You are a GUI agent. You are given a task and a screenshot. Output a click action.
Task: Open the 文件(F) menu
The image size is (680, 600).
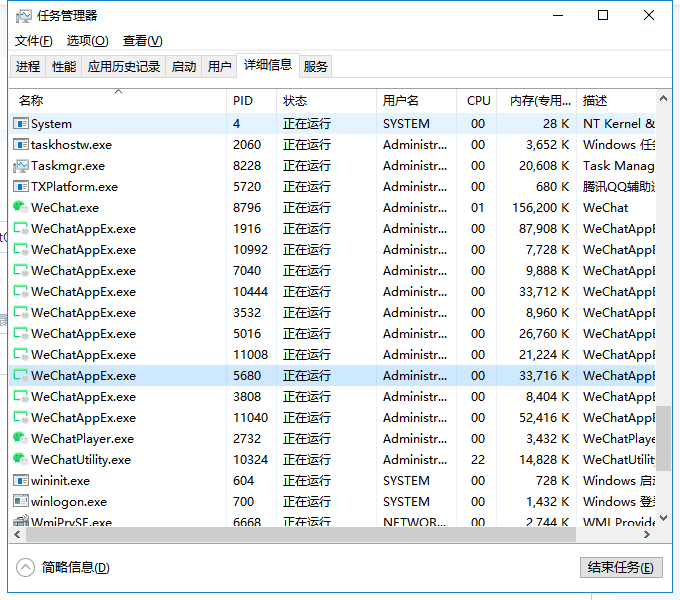click(33, 41)
